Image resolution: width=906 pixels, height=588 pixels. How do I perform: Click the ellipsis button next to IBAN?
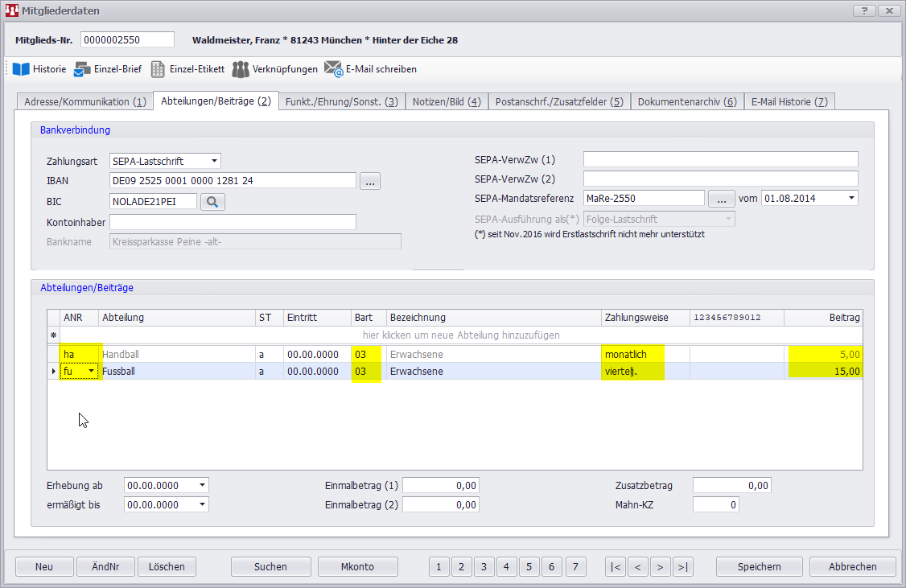pos(370,181)
